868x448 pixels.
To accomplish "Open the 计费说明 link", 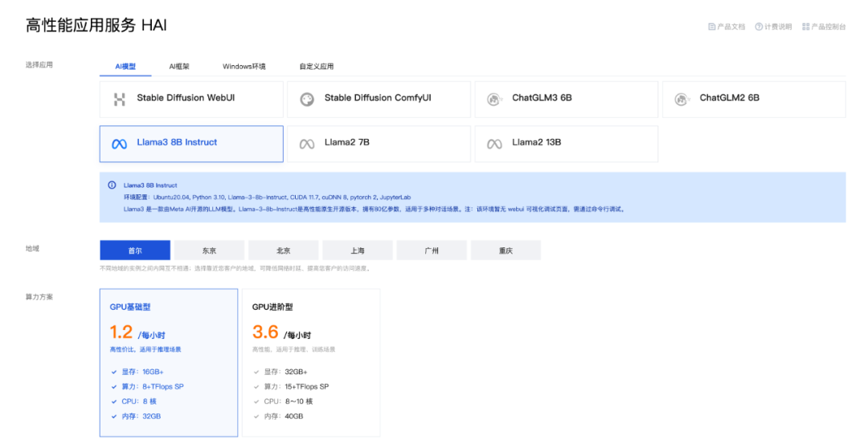I will (774, 26).
